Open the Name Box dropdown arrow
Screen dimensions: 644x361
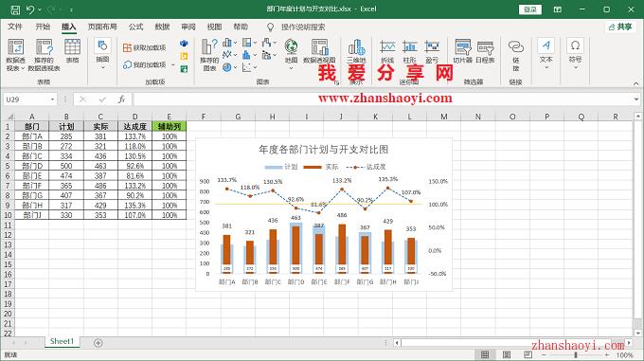[53, 99]
